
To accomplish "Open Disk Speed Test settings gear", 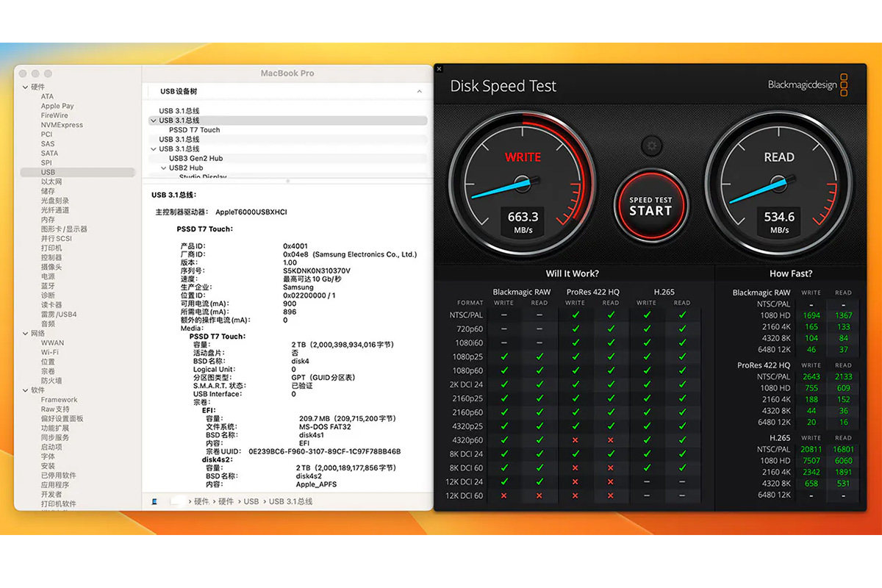I will (650, 146).
